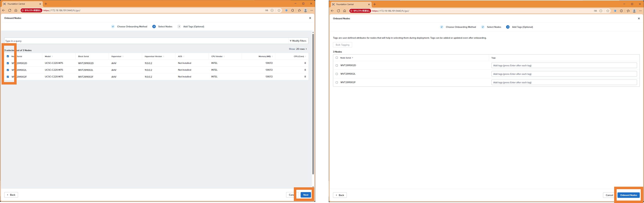Image resolution: width=644 pixels, height=203 pixels.
Task: Open the new tab plus in right browser
Action: 374,4
